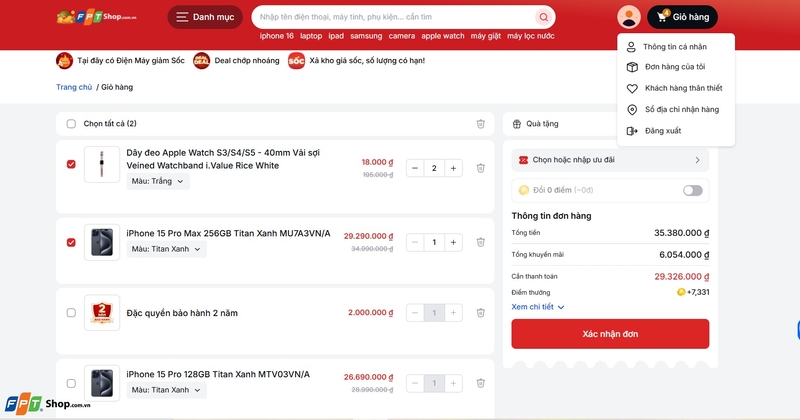Viewport: 800px width, 420px height.
Task: Expand Màu: Titan Xanh dropdown for iPhone 15 Pro 128GB
Action: [x=166, y=390]
